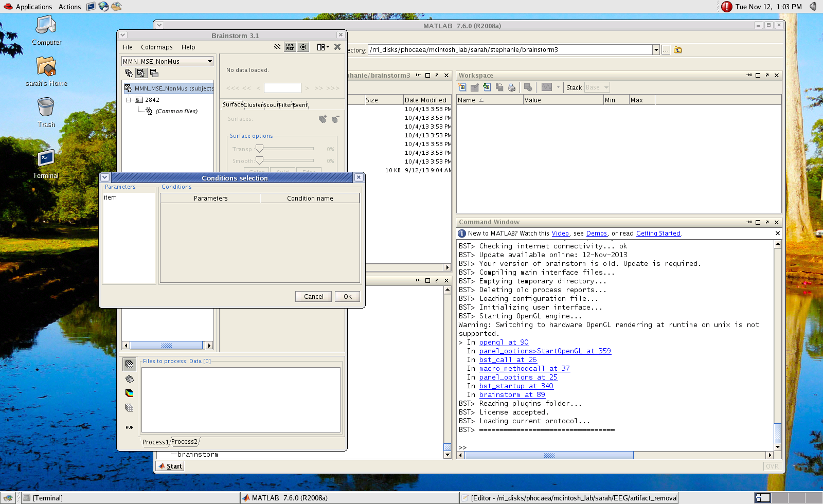Open the Demos link
Screen dimensions: 823x504
click(x=597, y=233)
